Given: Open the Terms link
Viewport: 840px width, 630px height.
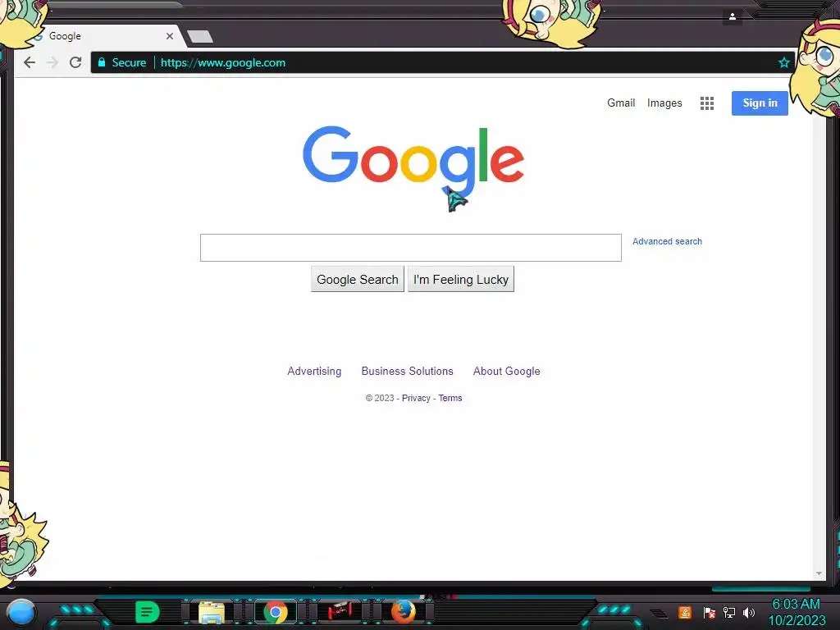Looking at the screenshot, I should pyautogui.click(x=450, y=398).
